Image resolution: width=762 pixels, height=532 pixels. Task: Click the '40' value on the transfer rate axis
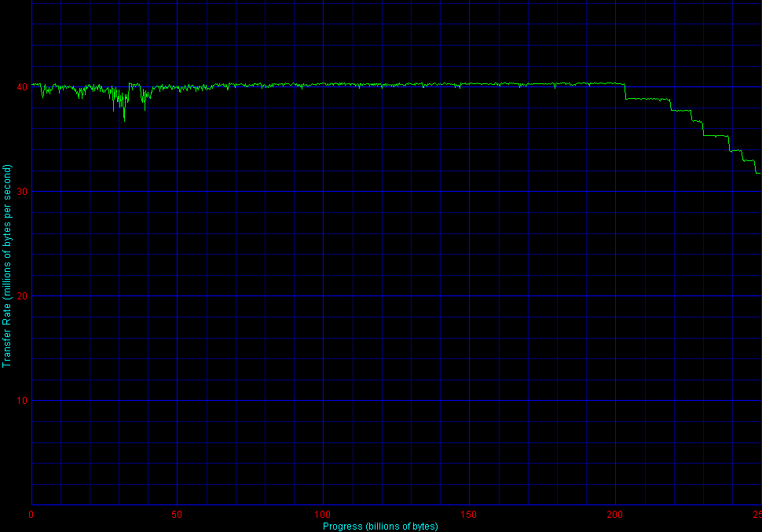coord(22,87)
